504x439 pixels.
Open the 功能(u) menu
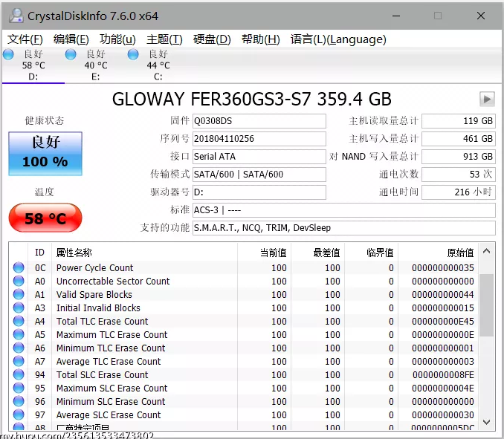point(117,39)
